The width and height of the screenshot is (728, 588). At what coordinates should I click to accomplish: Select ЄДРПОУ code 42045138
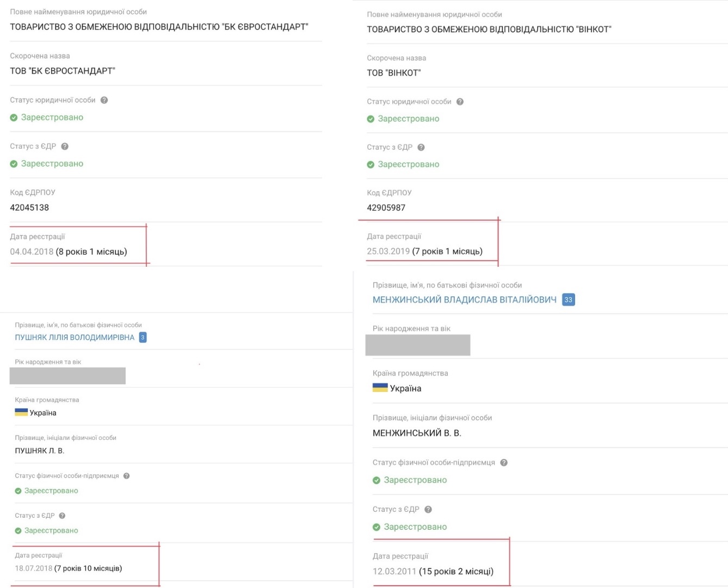pyautogui.click(x=29, y=207)
